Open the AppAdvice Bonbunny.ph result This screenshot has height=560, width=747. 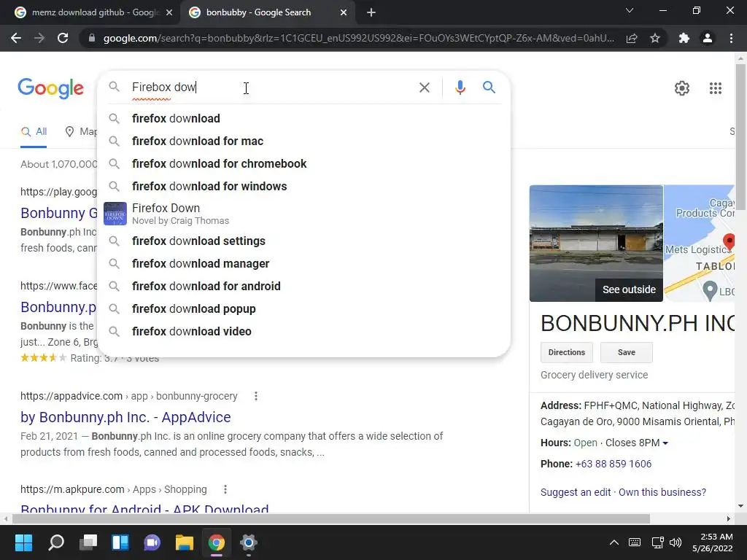tap(125, 417)
